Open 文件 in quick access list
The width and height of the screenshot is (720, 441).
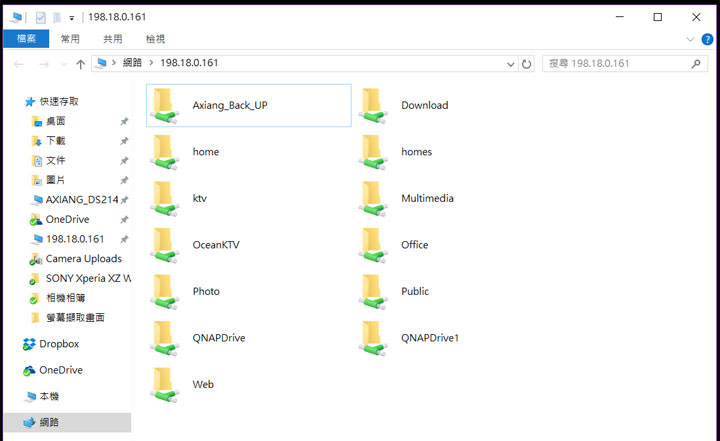click(x=56, y=161)
